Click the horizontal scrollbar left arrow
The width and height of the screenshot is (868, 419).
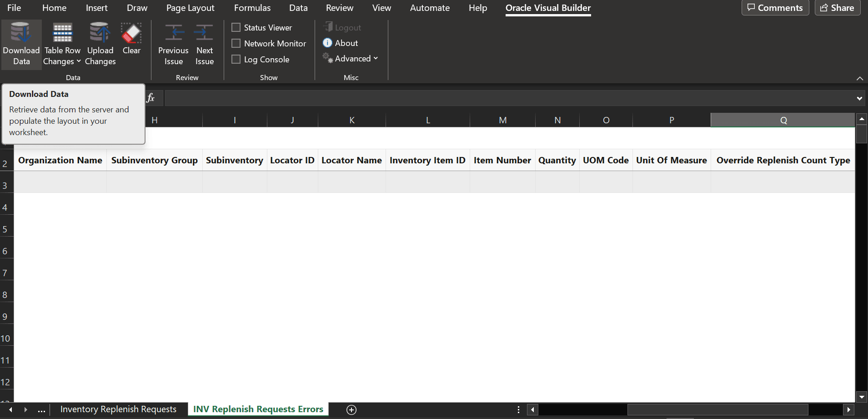point(532,409)
